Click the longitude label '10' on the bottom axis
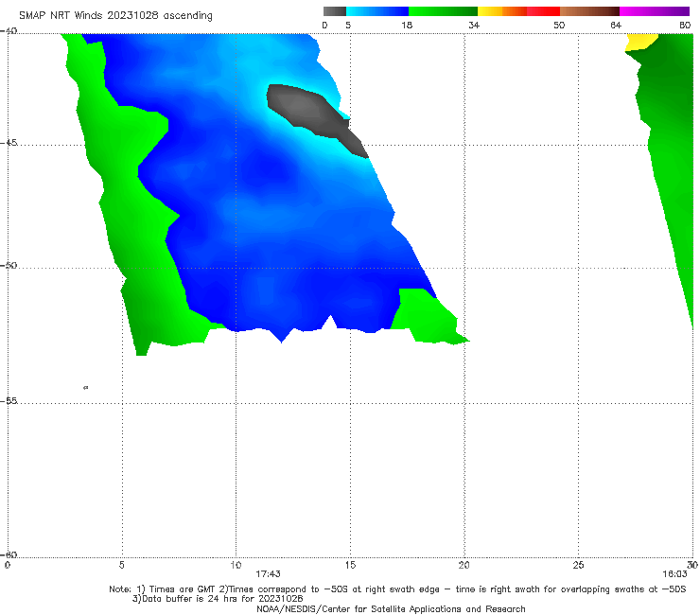The height and width of the screenshot is (615, 700). (x=236, y=566)
